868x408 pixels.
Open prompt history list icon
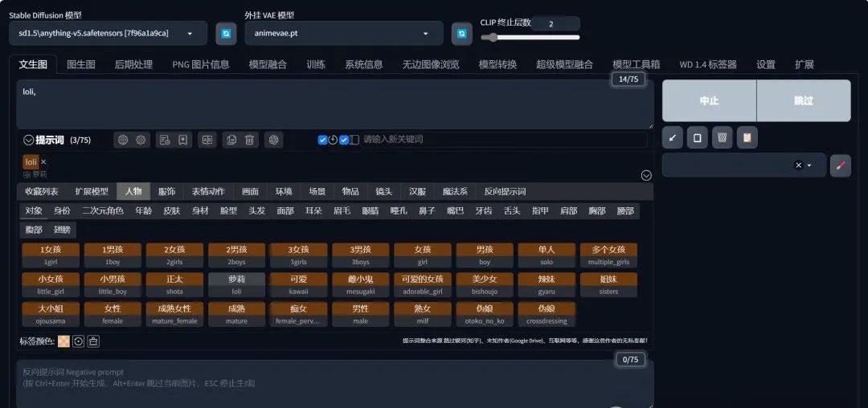pyautogui.click(x=165, y=140)
